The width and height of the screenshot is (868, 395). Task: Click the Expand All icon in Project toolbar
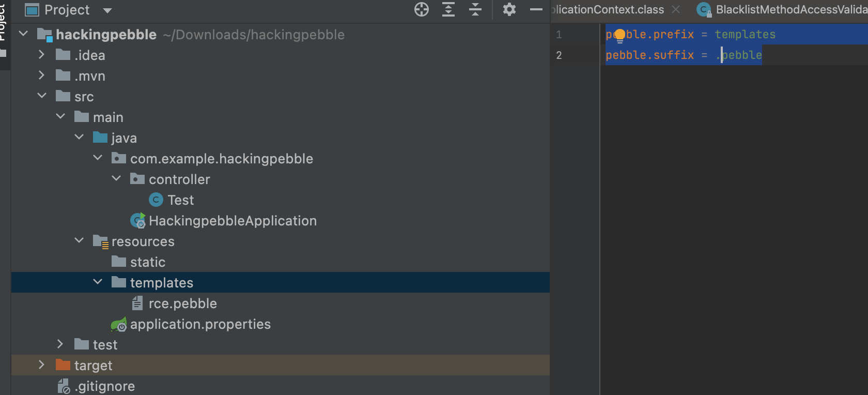coord(448,9)
